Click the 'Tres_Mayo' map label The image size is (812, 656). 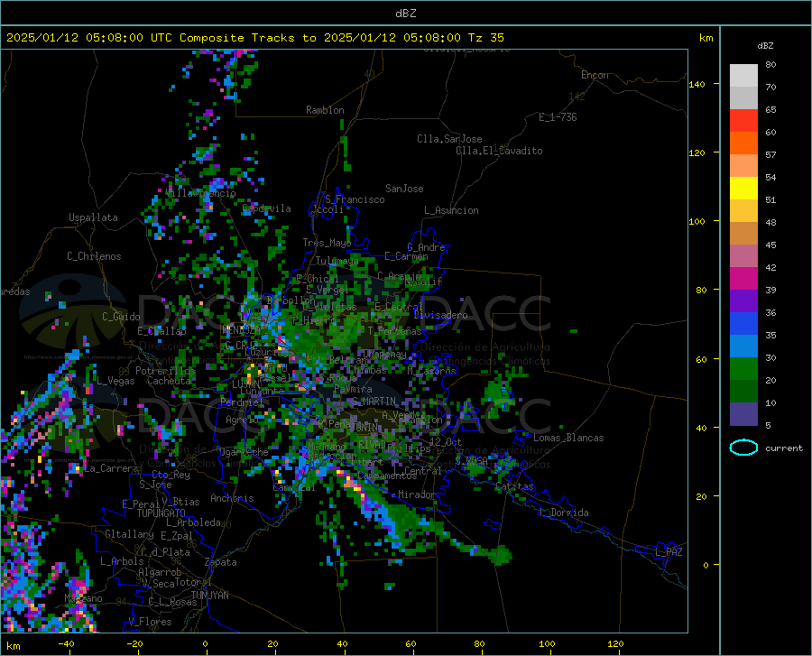327,243
